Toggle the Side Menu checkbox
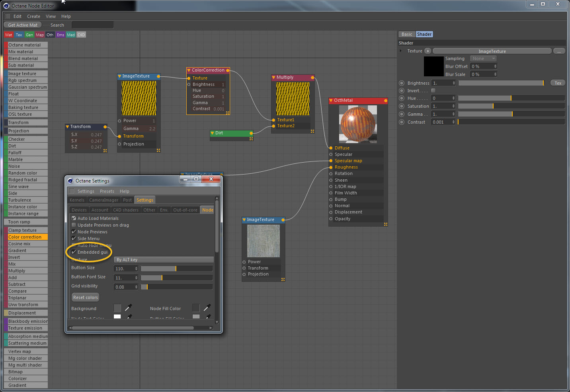 74,239
